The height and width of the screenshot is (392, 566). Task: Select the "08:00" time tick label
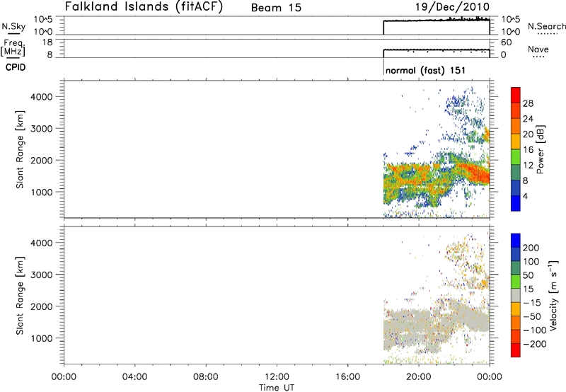click(206, 377)
